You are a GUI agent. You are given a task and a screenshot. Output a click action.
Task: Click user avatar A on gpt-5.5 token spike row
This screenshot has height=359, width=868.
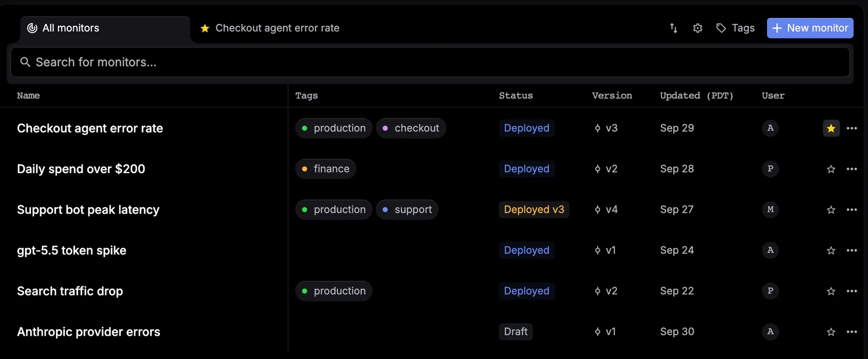coord(770,250)
